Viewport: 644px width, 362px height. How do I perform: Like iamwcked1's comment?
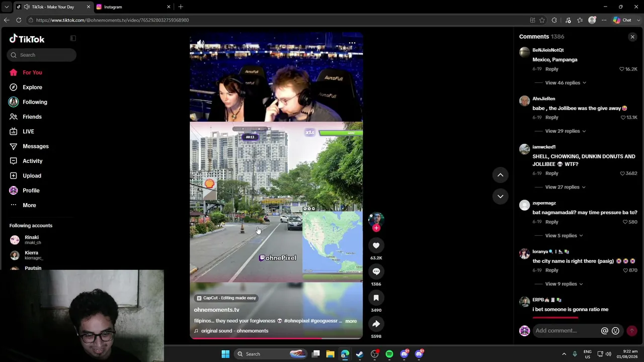click(622, 173)
